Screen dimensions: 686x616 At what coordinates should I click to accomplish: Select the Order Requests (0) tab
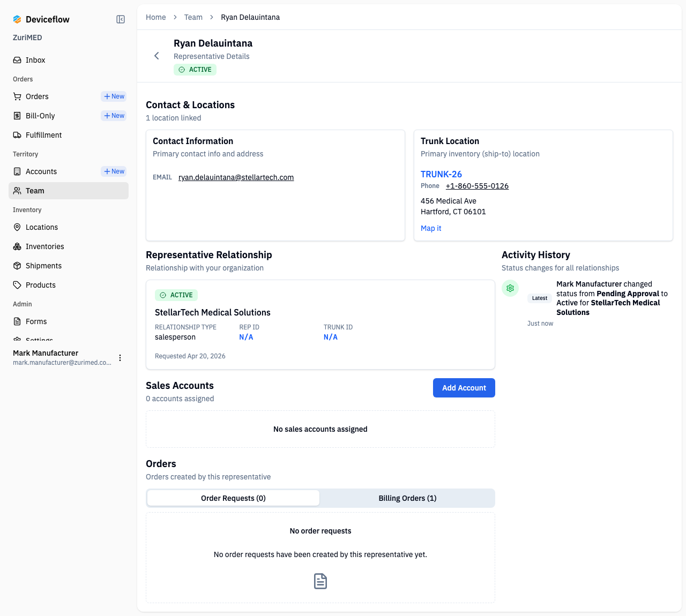[233, 498]
